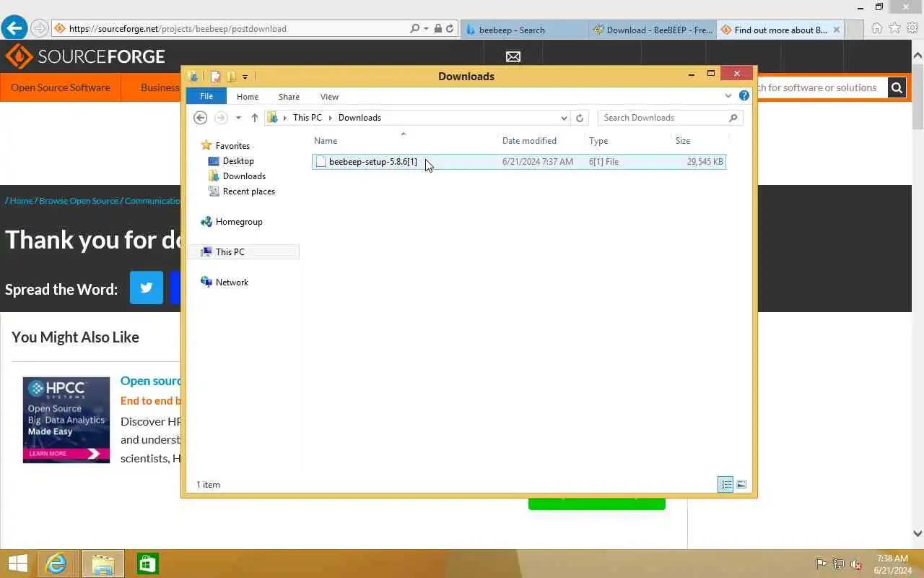Click search magnifier in Search Downloads box

click(733, 118)
